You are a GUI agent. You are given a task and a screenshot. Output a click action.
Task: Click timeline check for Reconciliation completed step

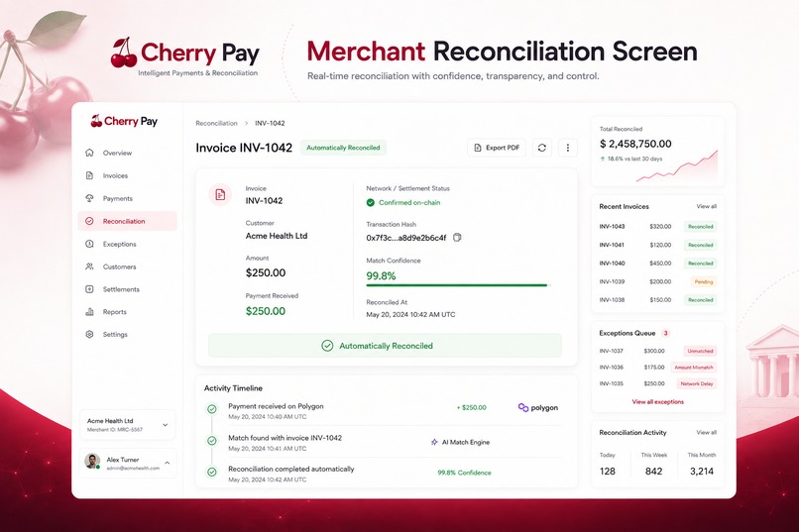pyautogui.click(x=212, y=473)
